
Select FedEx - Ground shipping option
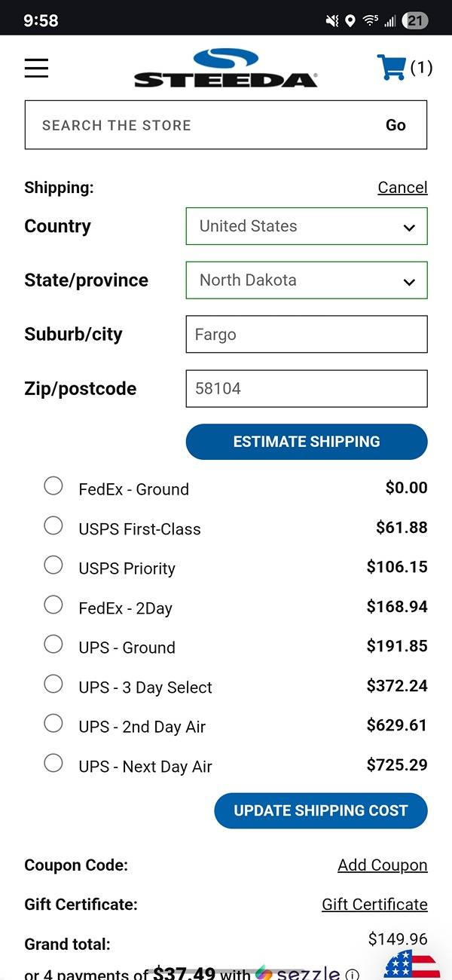(53, 486)
